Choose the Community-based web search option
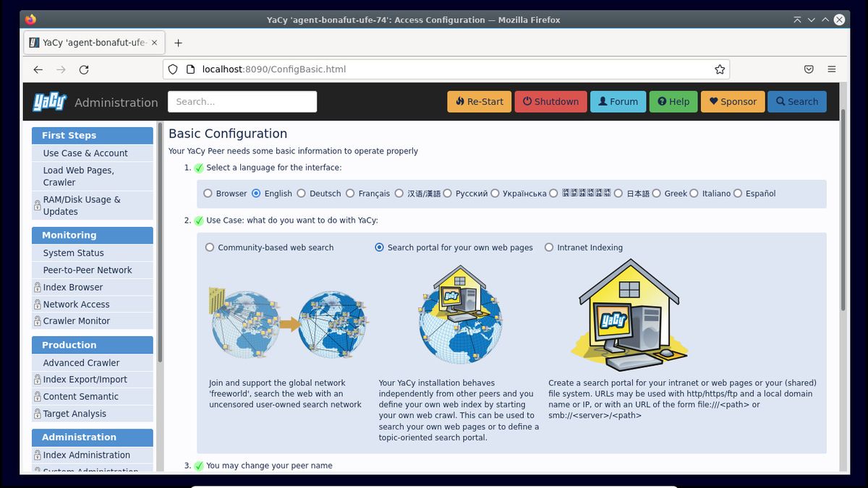The image size is (868, 488). [x=209, y=247]
